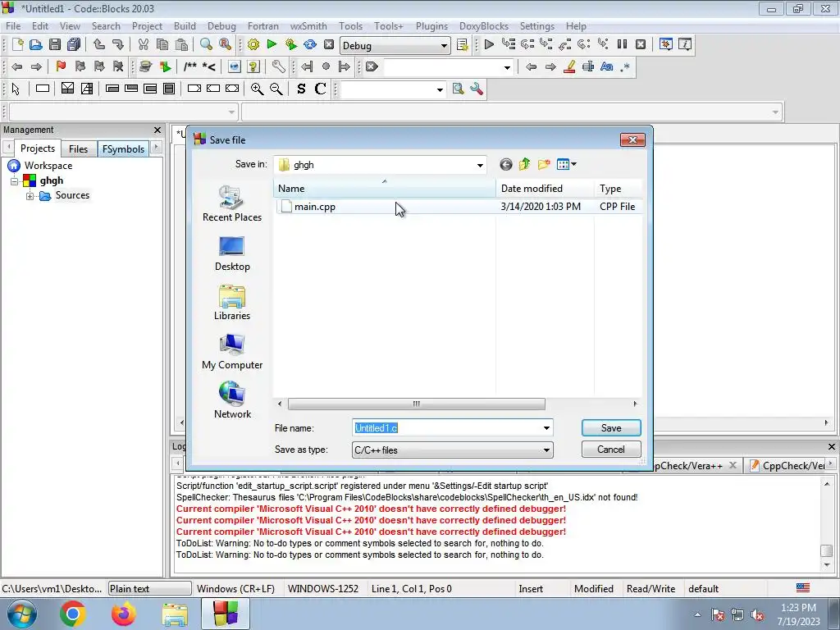840x630 pixels.
Task: Toggle bookmark with the red flag icon
Action: 61,66
